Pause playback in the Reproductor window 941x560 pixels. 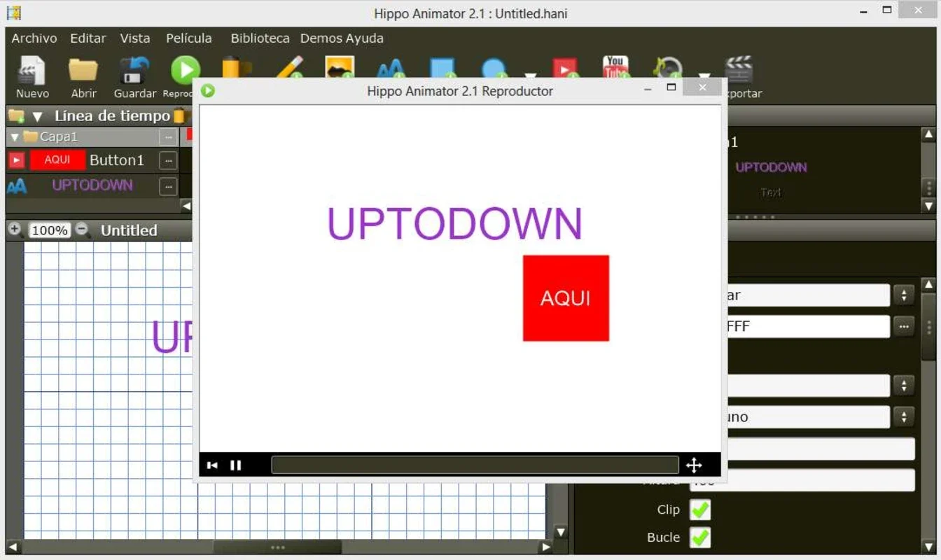[236, 465]
